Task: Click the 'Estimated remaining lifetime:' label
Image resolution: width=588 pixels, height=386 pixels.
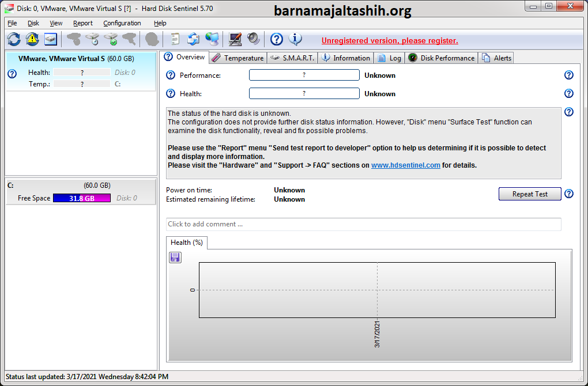Action: 211,199
